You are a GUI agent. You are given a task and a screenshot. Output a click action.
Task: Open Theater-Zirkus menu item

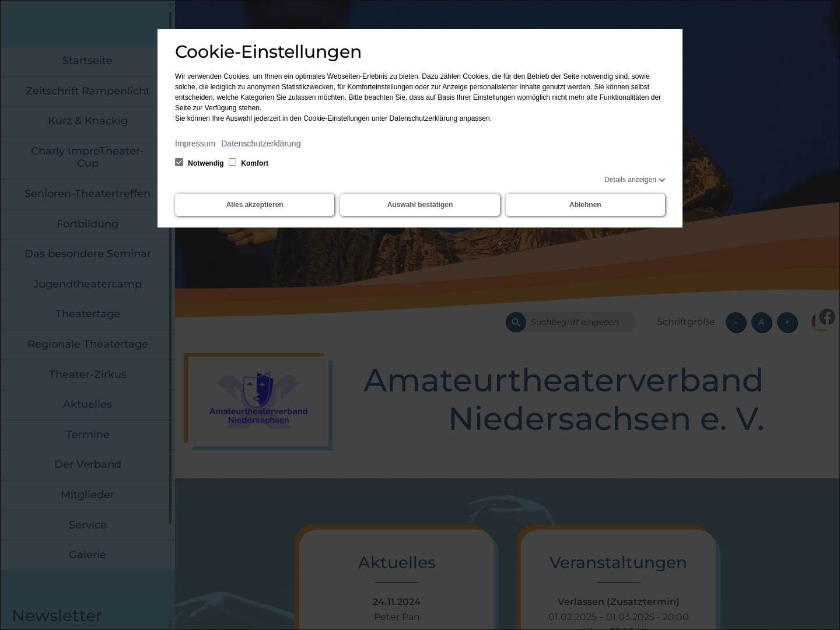click(x=87, y=374)
